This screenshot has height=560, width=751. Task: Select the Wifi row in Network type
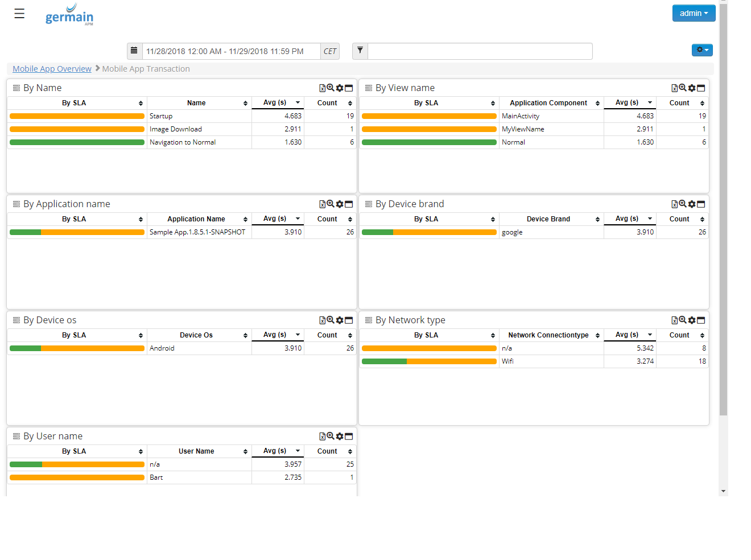click(x=507, y=361)
